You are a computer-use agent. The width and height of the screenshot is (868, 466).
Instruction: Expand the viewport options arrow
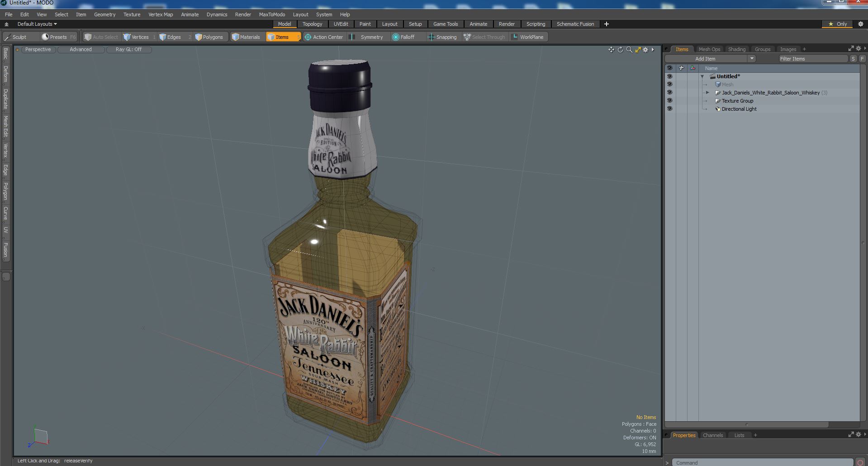pos(653,50)
